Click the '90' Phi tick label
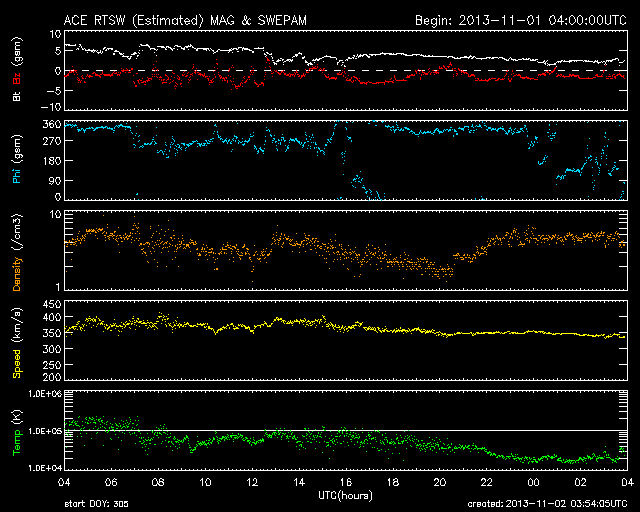Image resolution: width=640 pixels, height=512 pixels. click(x=56, y=180)
